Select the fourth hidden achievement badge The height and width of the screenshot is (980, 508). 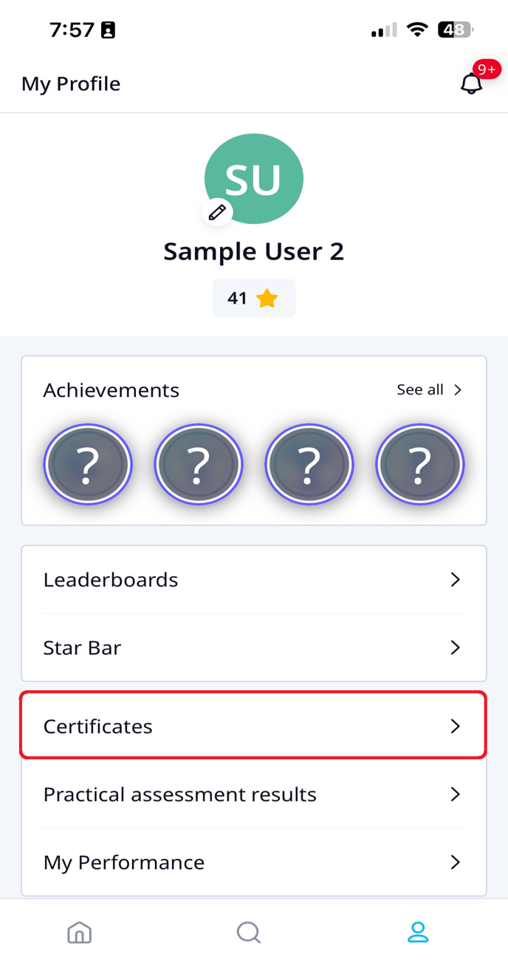pyautogui.click(x=419, y=464)
